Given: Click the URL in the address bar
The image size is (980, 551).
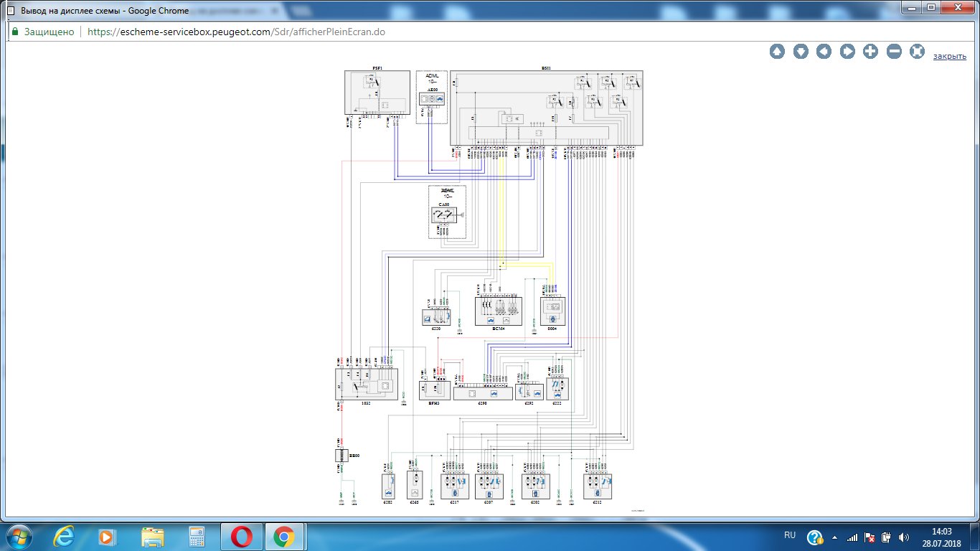Looking at the screenshot, I should (x=236, y=32).
